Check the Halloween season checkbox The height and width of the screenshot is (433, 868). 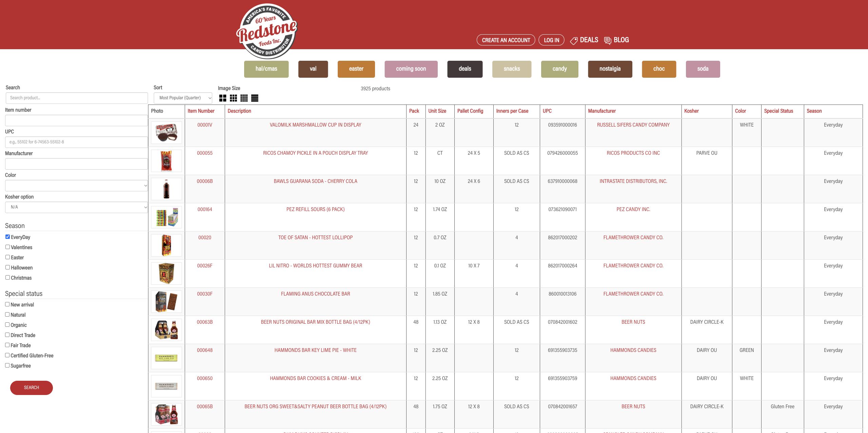click(7, 267)
